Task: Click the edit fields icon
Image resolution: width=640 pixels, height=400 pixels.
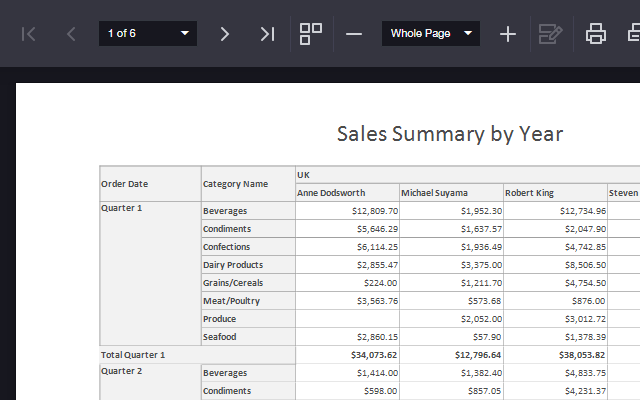Action: coord(550,34)
